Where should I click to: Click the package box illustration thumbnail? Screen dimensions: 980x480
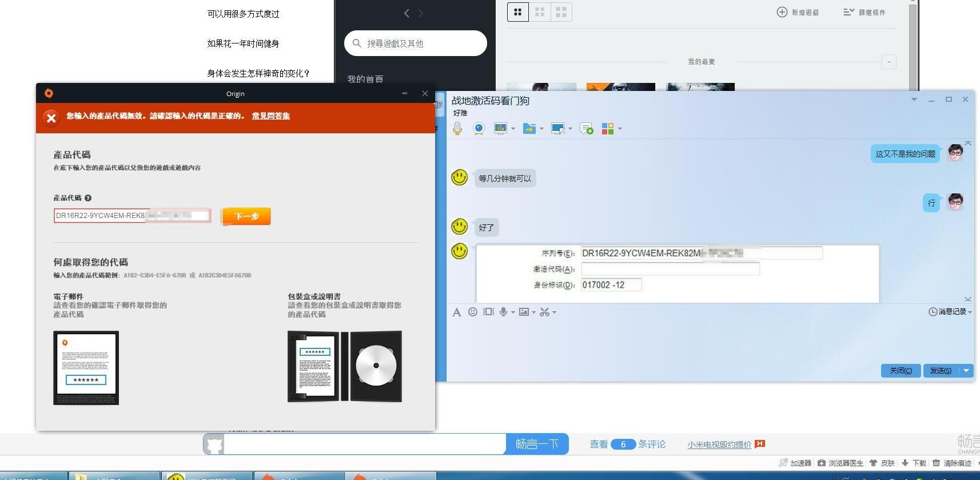point(345,366)
